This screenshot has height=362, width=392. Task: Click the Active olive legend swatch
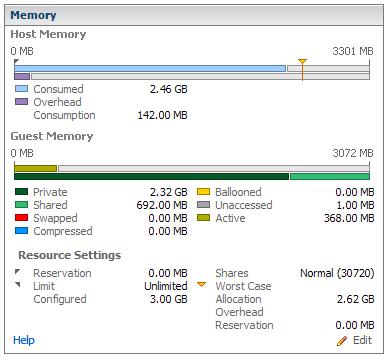point(203,218)
